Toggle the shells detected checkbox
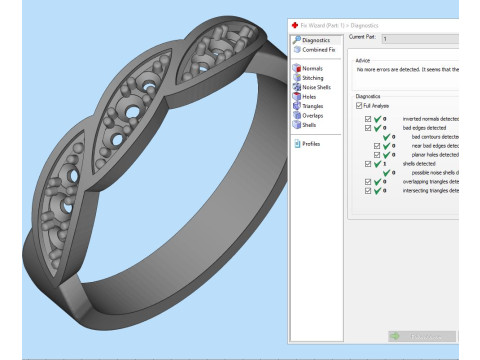Screen dimensions: 480x360 [368, 164]
